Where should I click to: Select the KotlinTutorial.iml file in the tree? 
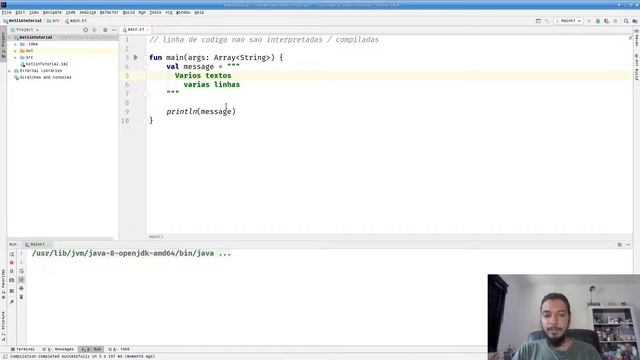click(44, 64)
